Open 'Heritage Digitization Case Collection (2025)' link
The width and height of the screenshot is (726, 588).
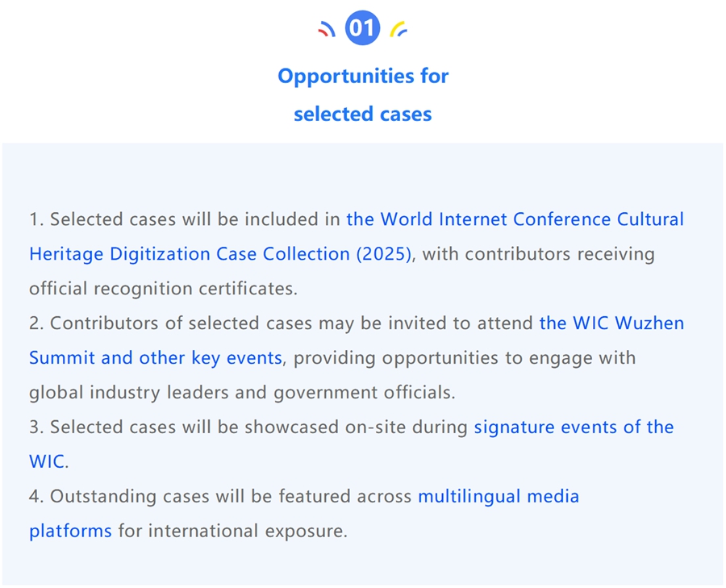pos(220,254)
